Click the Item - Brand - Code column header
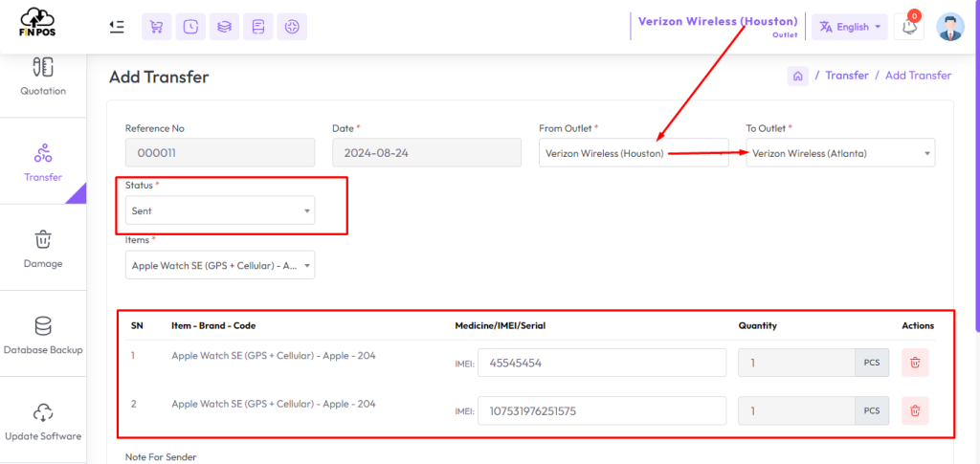The height and width of the screenshot is (464, 980). point(213,325)
